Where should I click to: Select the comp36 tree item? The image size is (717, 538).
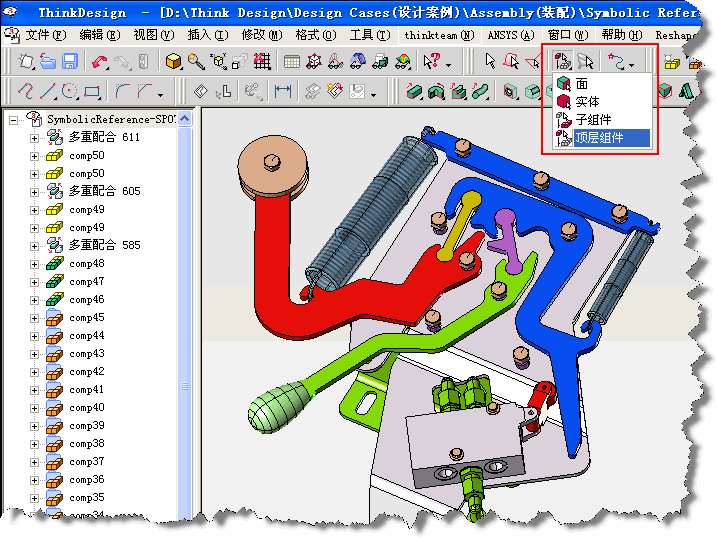click(x=87, y=480)
